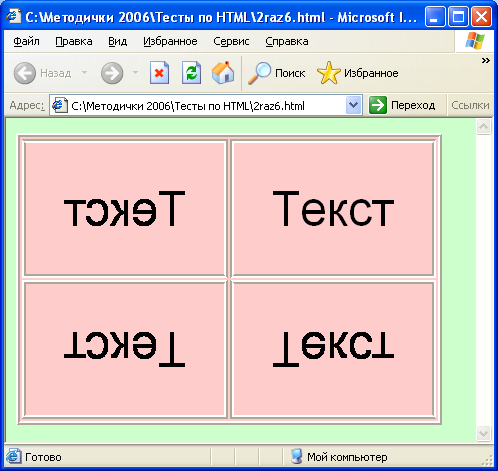Click the IE icon in status bar
This screenshot has width=498, height=471.
point(13,456)
